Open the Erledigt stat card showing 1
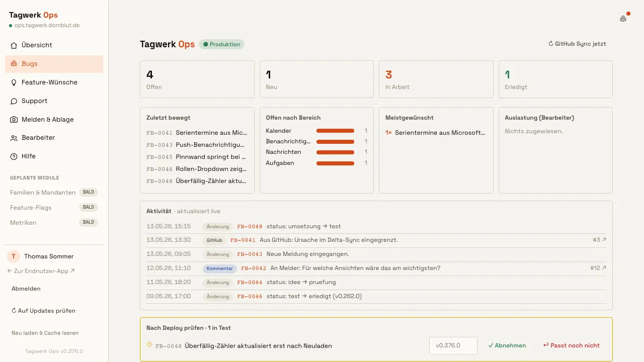 pos(555,79)
